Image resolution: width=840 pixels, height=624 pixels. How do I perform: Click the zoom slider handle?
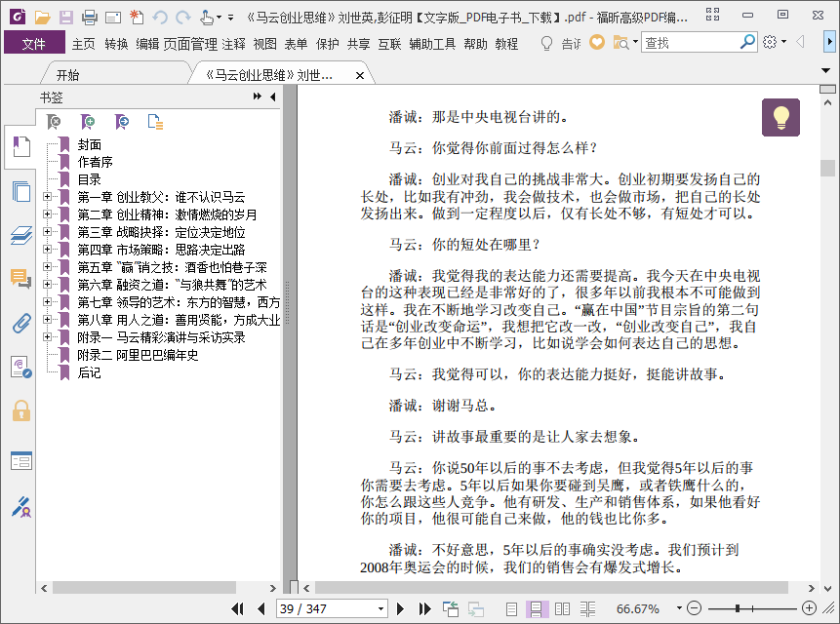[738, 608]
